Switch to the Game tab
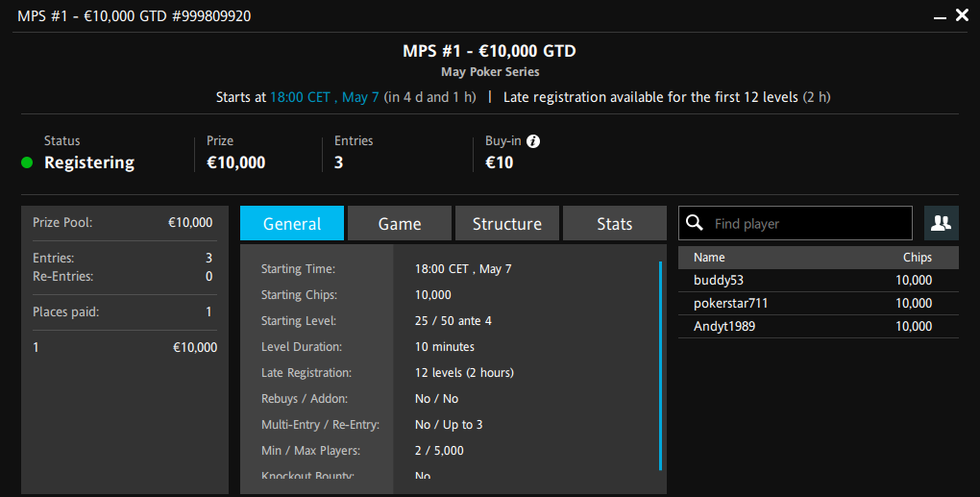Viewport: 980px width, 497px height. pos(400,223)
